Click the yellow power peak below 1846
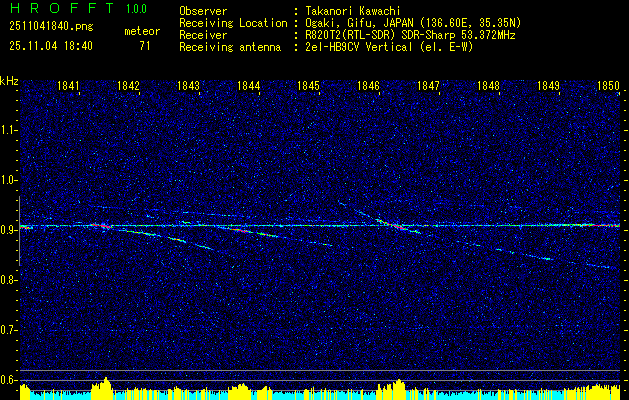Viewport: 629px width, 400px height. 396,389
